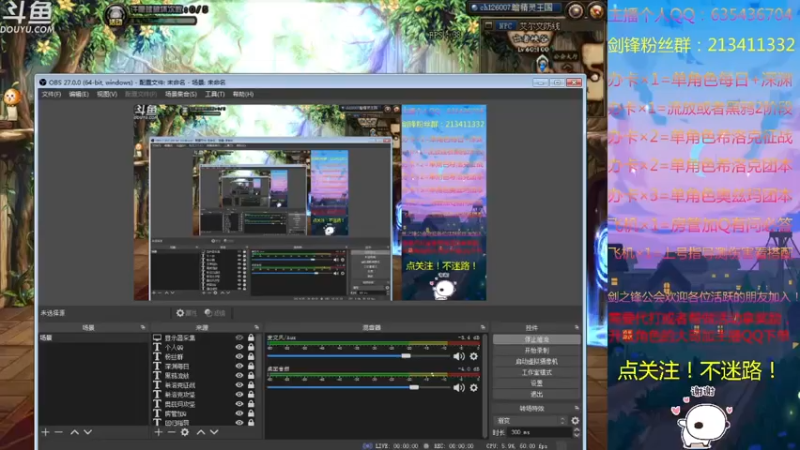800x450 pixels.
Task: Toggle eye of seventh source row
Action: point(239,394)
